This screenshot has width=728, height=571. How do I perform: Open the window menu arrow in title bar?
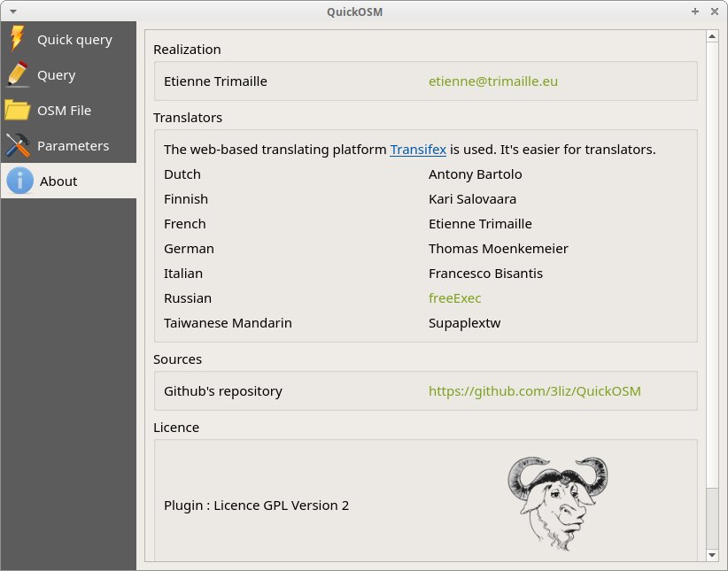(13, 12)
